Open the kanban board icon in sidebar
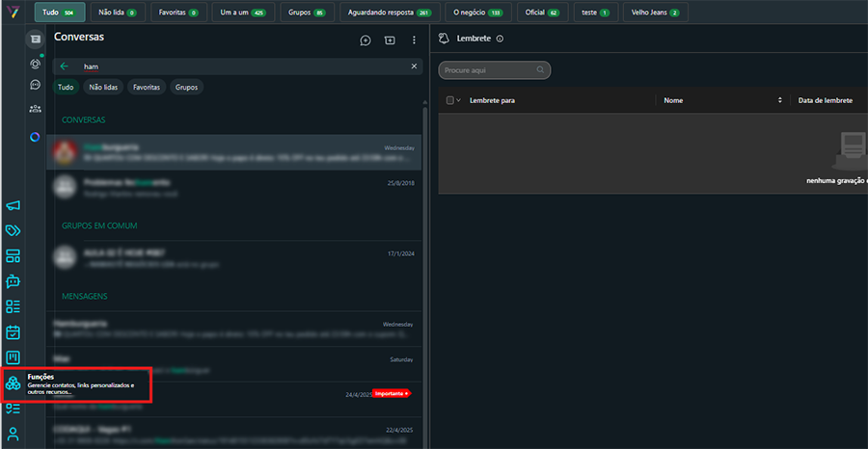868x449 pixels. (13, 358)
